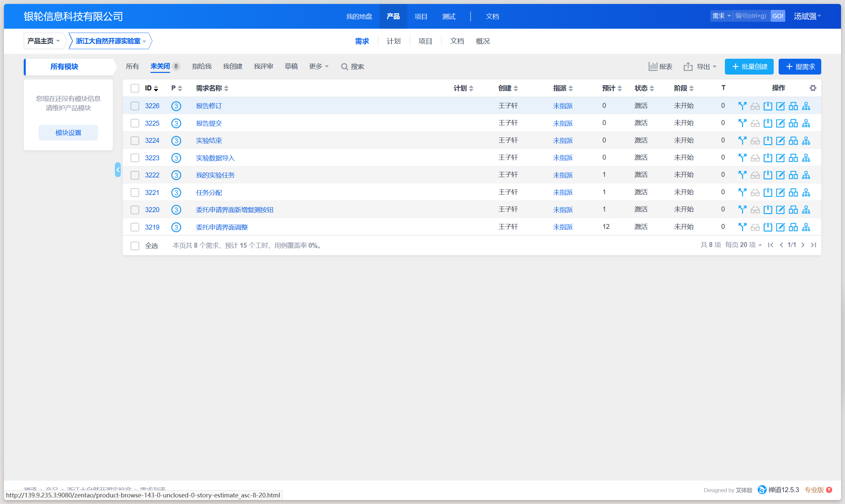The width and height of the screenshot is (845, 504).
Task: Check the checkbox for story 3223
Action: coord(135,158)
